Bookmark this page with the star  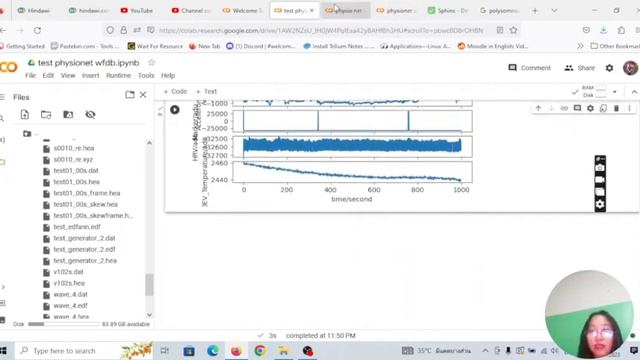pos(513,30)
